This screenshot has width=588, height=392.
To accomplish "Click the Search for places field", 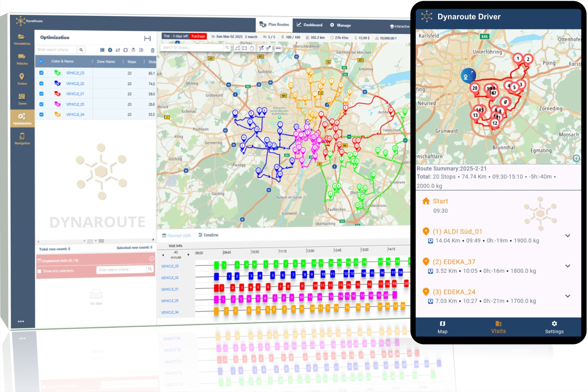I will [192, 47].
